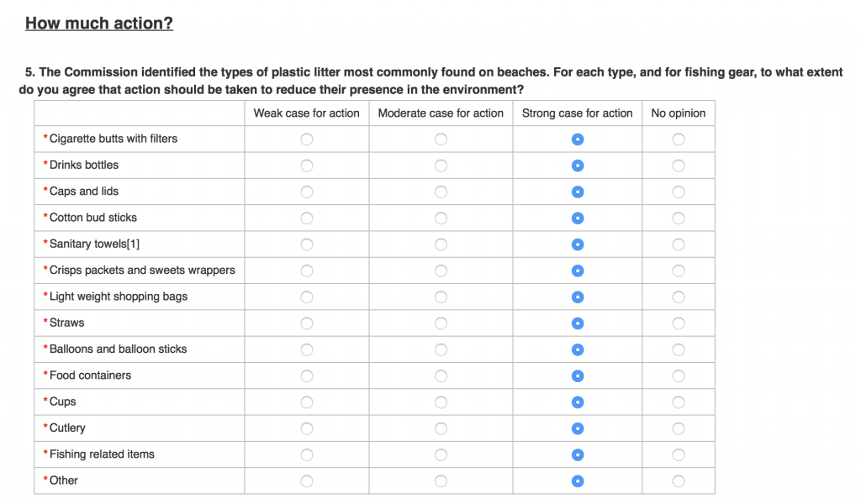This screenshot has width=861, height=504.
Task: Click the selected Strong case radio for Cutlery
Action: pyautogui.click(x=578, y=429)
